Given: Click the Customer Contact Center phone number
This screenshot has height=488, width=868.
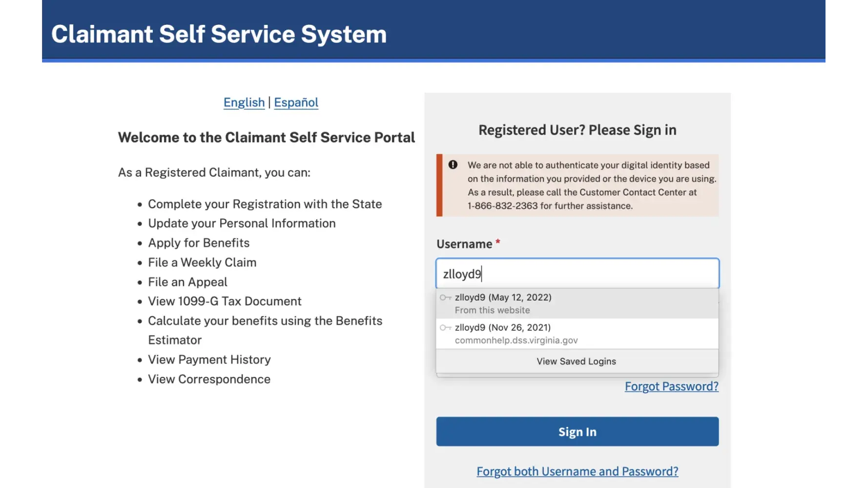Looking at the screenshot, I should pos(502,206).
